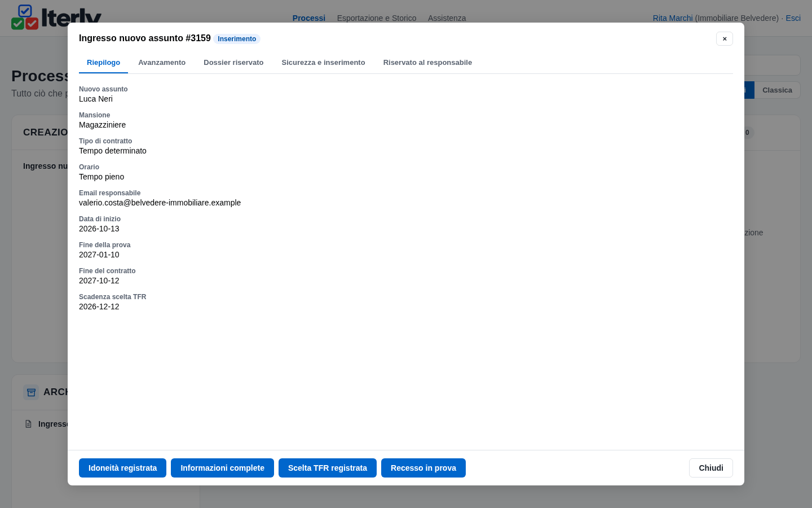Open the Riepilogo tab
The height and width of the screenshot is (508, 812).
point(103,63)
